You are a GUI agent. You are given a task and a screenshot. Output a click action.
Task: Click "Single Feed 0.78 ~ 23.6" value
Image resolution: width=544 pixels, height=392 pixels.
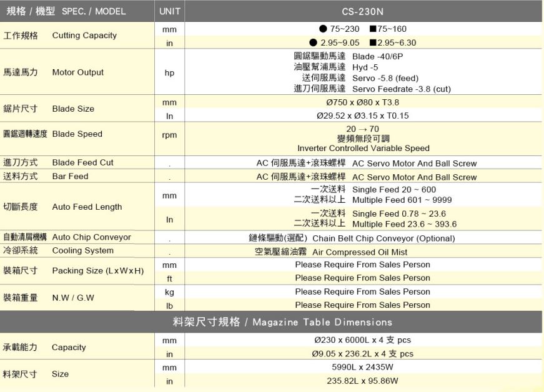pos(399,214)
